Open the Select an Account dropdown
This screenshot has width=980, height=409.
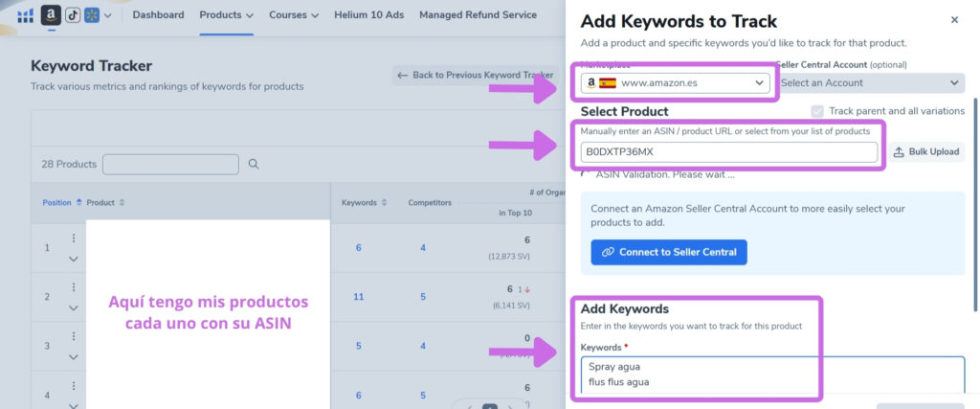[x=870, y=82]
